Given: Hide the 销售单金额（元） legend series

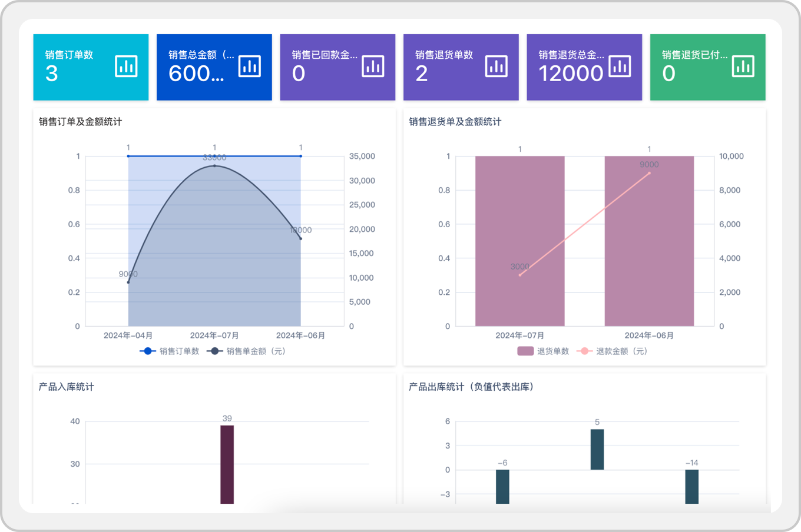Looking at the screenshot, I should [x=246, y=351].
